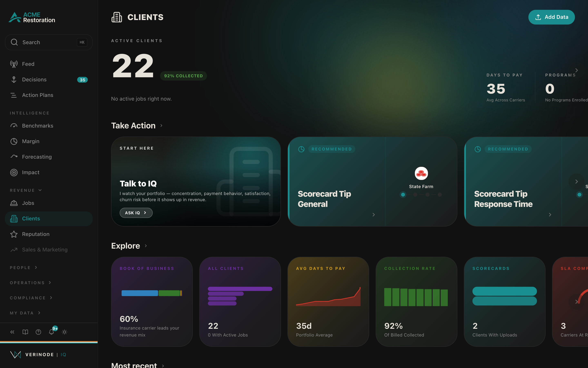Click the ACME Restoration logo
This screenshot has height=368, width=588.
[x=32, y=17]
